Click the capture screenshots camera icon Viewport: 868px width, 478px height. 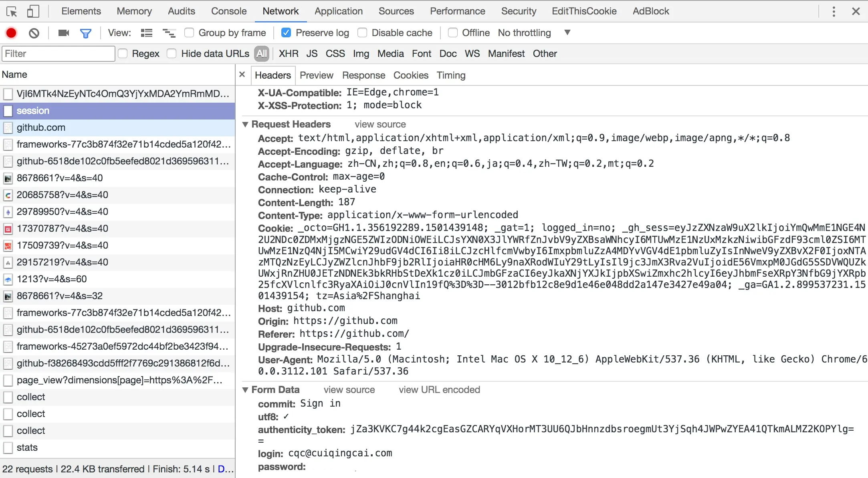pos(63,33)
